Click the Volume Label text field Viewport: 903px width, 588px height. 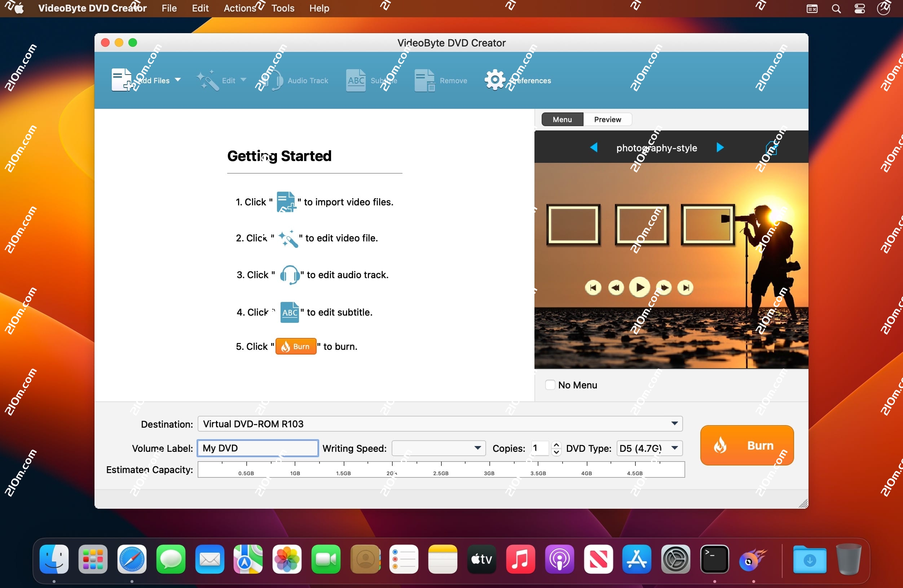click(258, 448)
